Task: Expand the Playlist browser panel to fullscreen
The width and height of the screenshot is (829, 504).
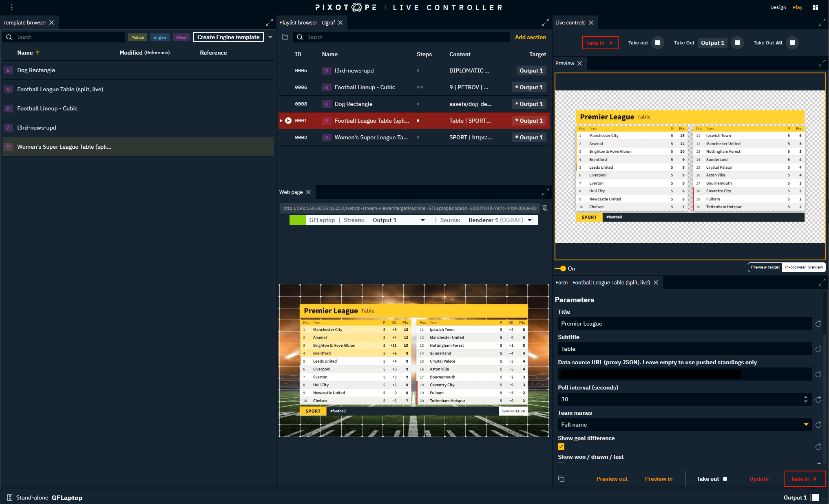Action: (x=546, y=22)
